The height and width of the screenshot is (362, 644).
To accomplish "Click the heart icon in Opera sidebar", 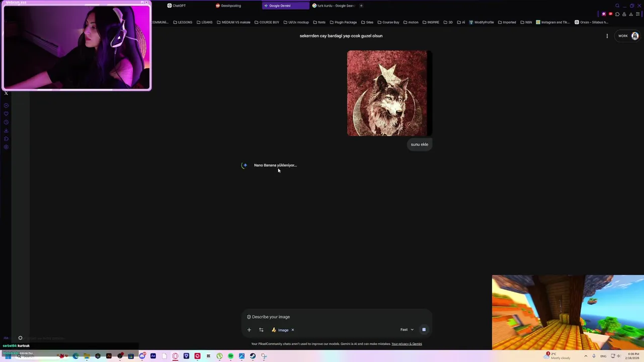I will pos(6,114).
